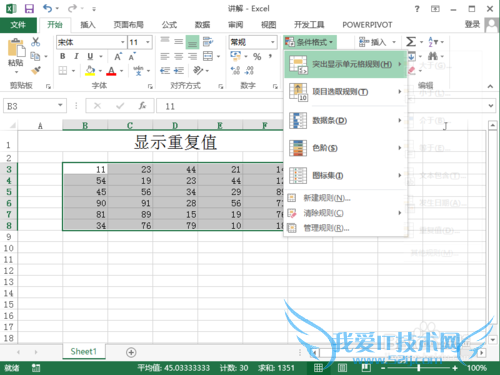The height and width of the screenshot is (375, 500).
Task: Switch to the Formulas (公式) tab
Action: (169, 25)
